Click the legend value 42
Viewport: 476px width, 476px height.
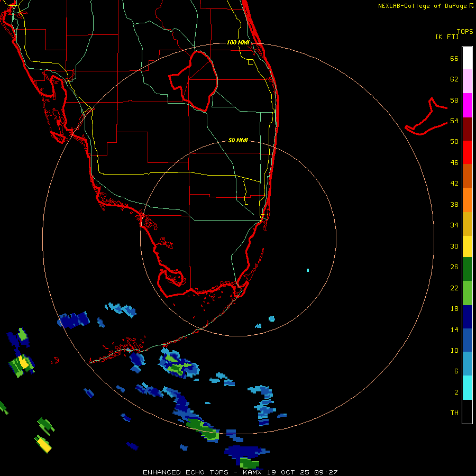click(454, 184)
